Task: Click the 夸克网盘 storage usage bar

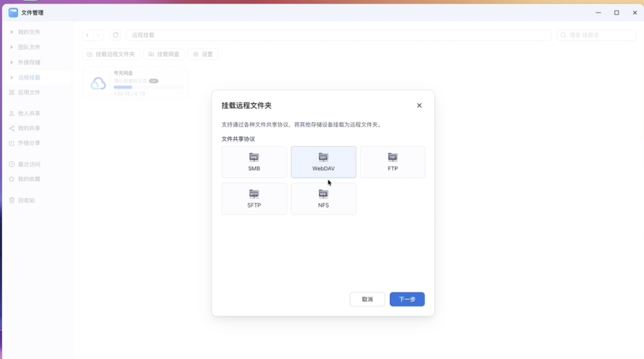Action: pos(148,88)
